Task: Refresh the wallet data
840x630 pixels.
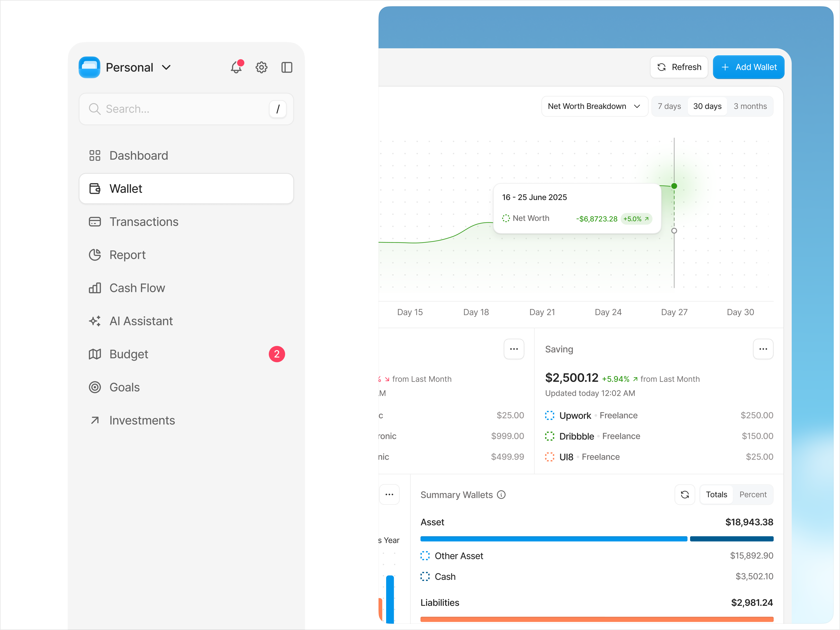Action: pos(679,67)
